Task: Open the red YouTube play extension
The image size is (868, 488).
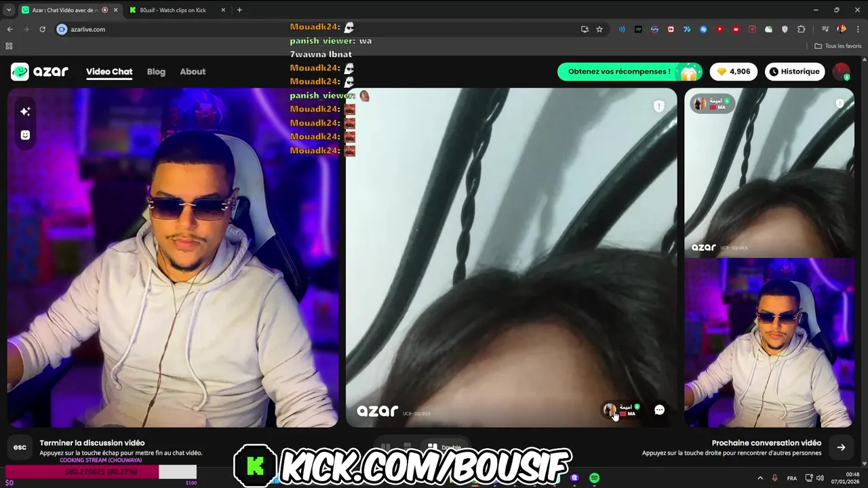Action: coord(719,29)
